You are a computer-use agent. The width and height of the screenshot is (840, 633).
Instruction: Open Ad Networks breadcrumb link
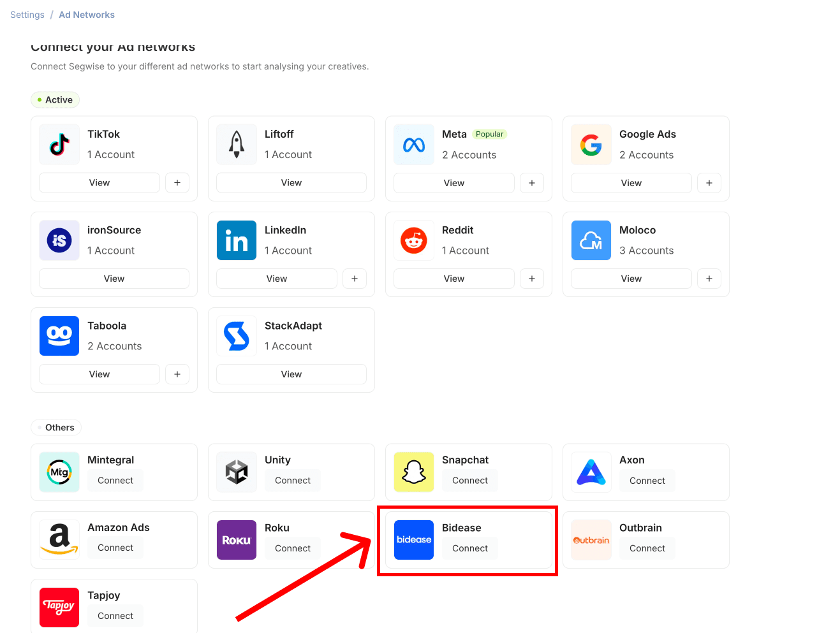click(87, 15)
